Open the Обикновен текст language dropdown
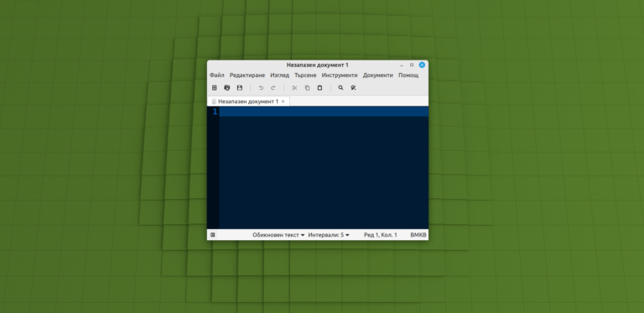The width and height of the screenshot is (644, 313). 278,235
